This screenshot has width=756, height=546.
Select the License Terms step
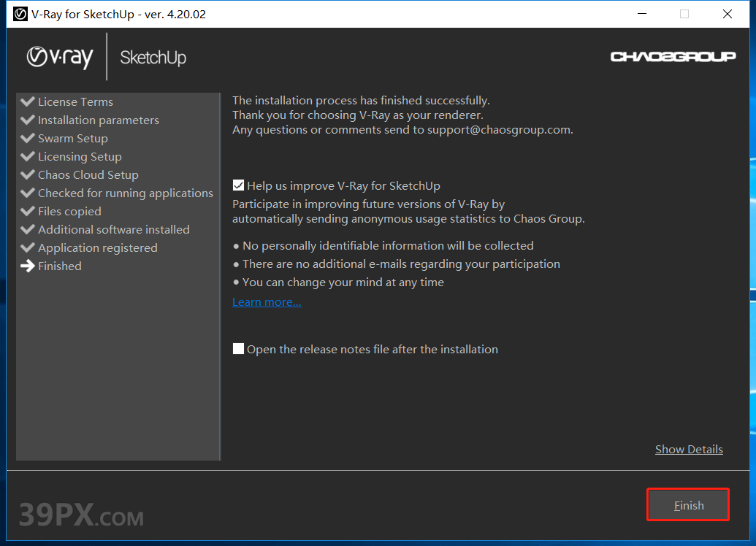pyautogui.click(x=75, y=101)
